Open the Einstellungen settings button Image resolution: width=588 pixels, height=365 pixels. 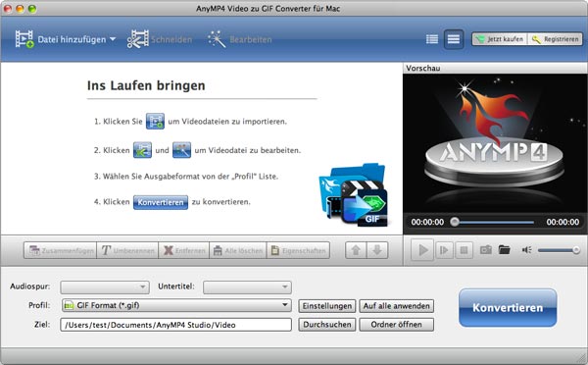[327, 306]
